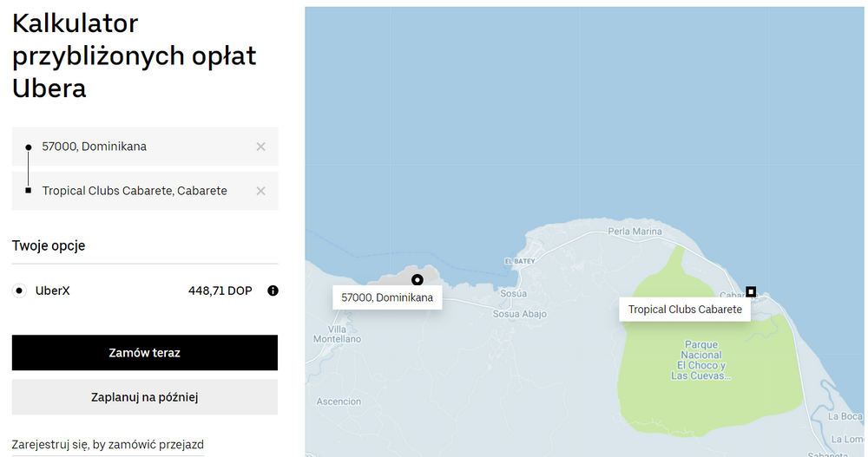
Task: Click the destination square icon in route list
Action: click(29, 191)
